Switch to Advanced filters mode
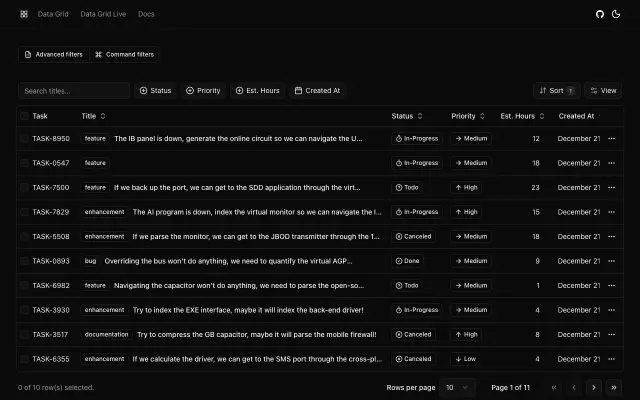This screenshot has width=640, height=400. [53, 55]
